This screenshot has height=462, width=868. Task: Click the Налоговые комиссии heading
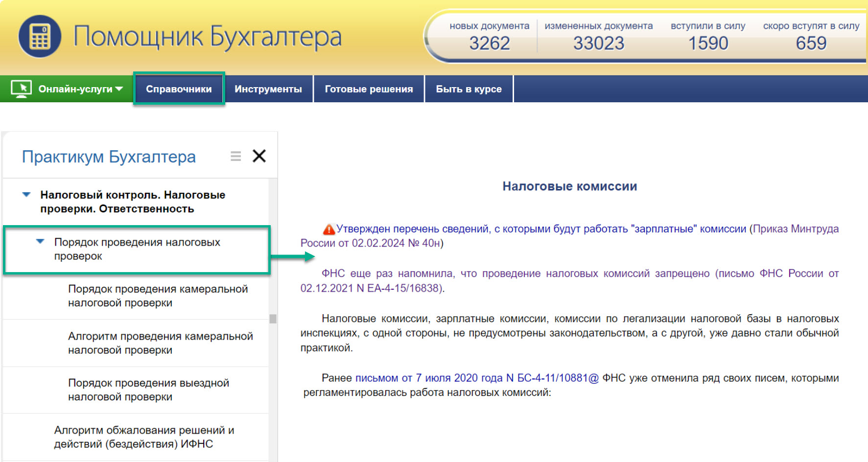(570, 186)
